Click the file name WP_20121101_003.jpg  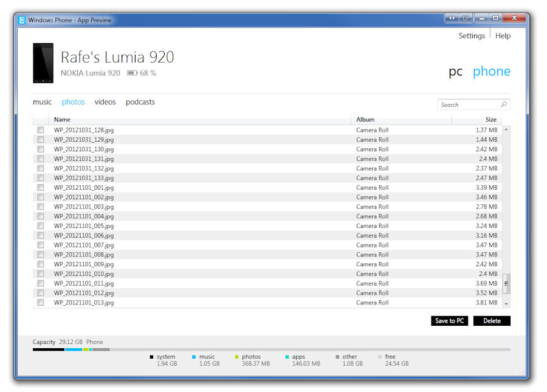(x=84, y=207)
